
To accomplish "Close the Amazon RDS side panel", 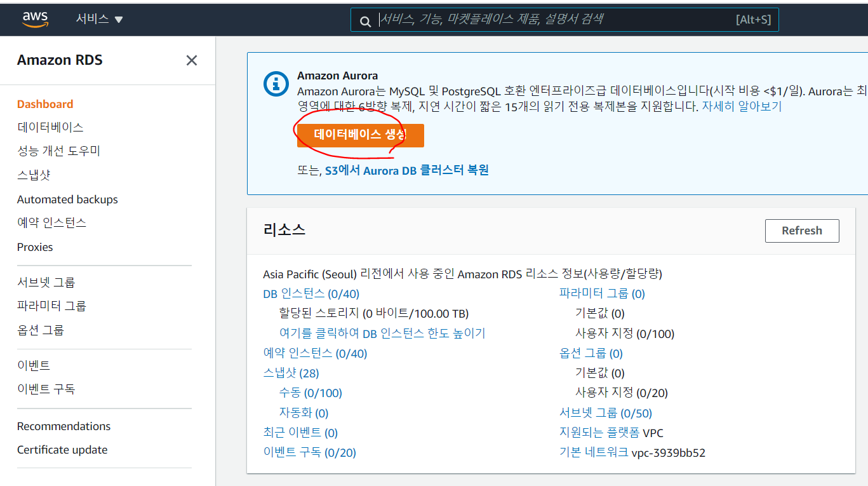I will pos(191,60).
